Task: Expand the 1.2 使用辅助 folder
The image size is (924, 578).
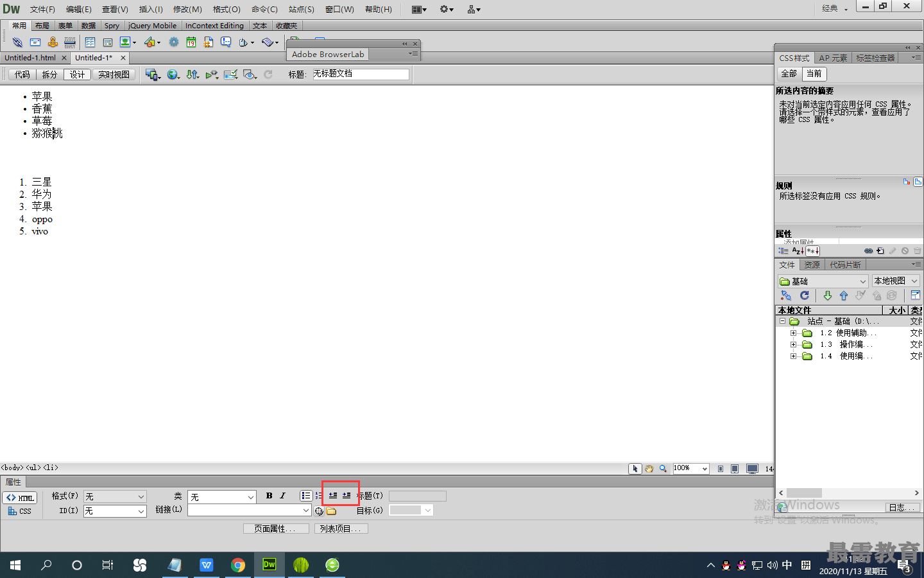Action: tap(793, 333)
